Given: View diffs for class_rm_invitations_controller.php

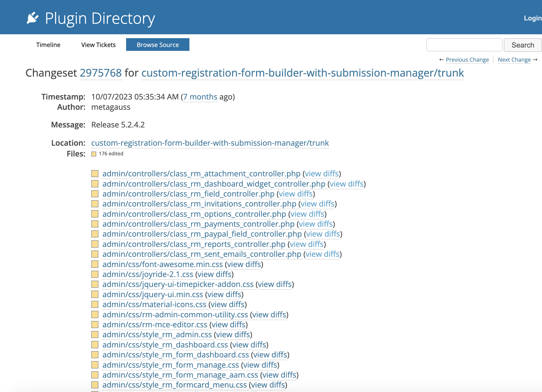Looking at the screenshot, I should (x=318, y=204).
